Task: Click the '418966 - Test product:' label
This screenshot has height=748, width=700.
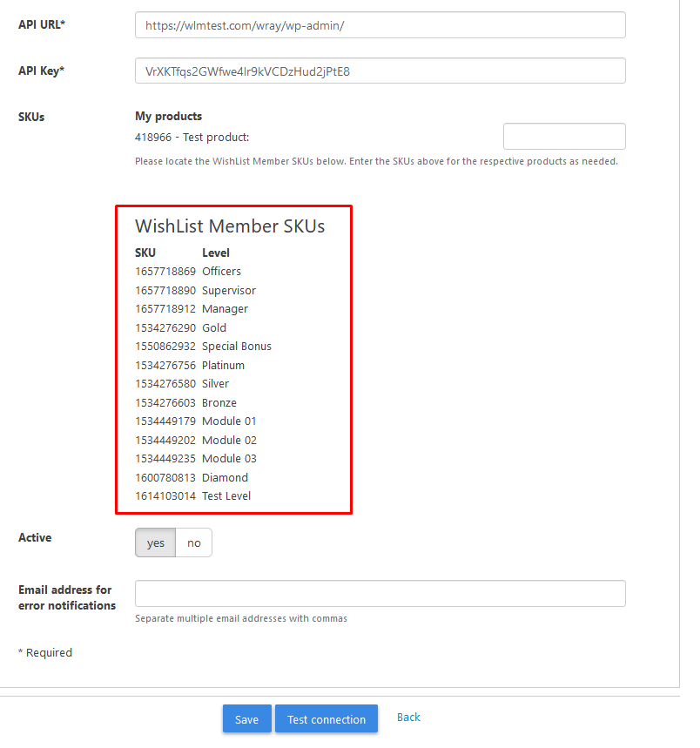Action: 192,138
